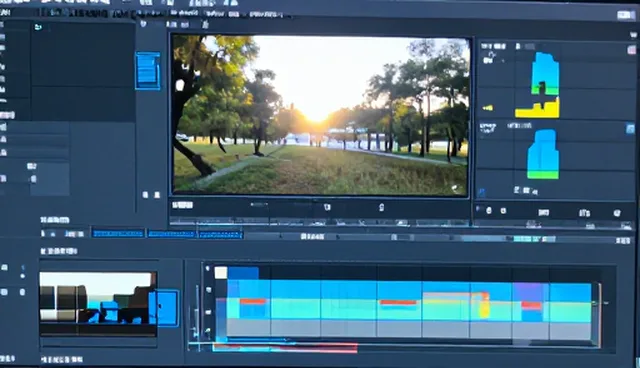The height and width of the screenshot is (368, 640).
Task: Click the red progress bar beneath the timeline
Action: 285,348
